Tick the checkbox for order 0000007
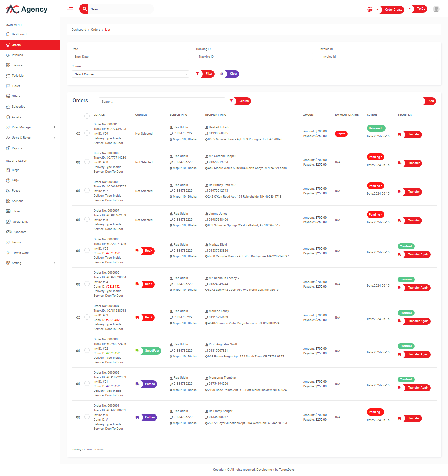 87,219
